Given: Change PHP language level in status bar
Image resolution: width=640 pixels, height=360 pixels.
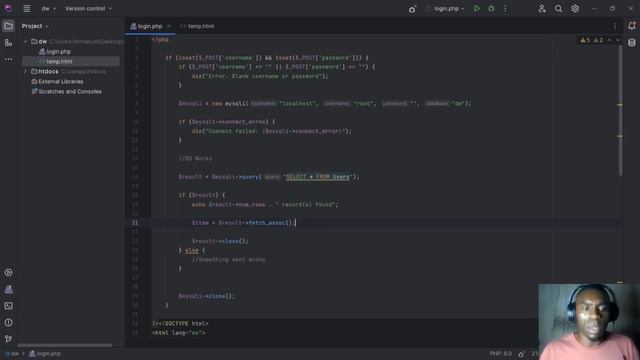Looking at the screenshot, I should [501, 354].
